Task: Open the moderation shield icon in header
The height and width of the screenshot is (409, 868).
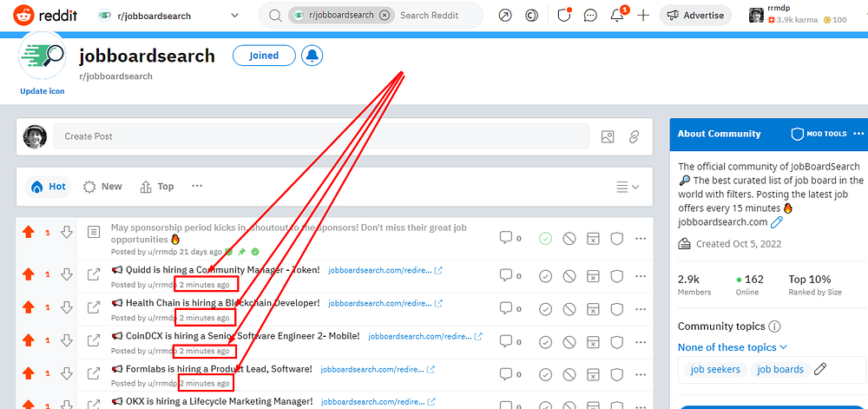Action: [x=564, y=16]
